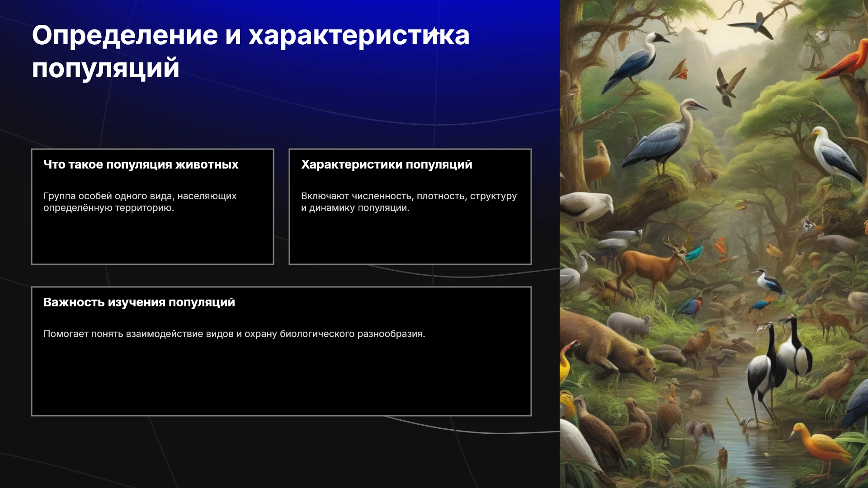This screenshot has width=868, height=488.
Task: Click the text "Включают численность, плотность, структуру"
Action: [409, 196]
